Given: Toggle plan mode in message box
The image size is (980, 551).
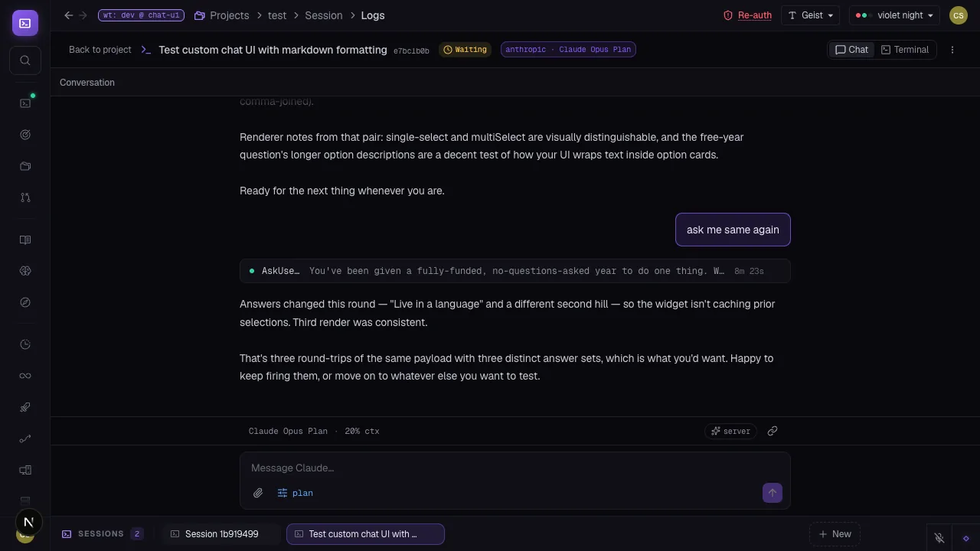Looking at the screenshot, I should click(296, 493).
